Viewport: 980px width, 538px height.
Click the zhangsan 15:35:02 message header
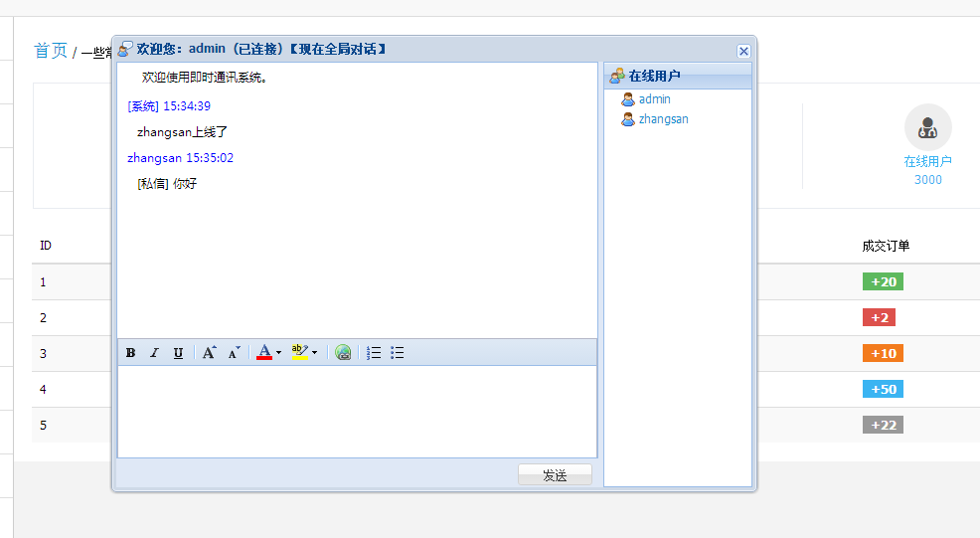(181, 158)
